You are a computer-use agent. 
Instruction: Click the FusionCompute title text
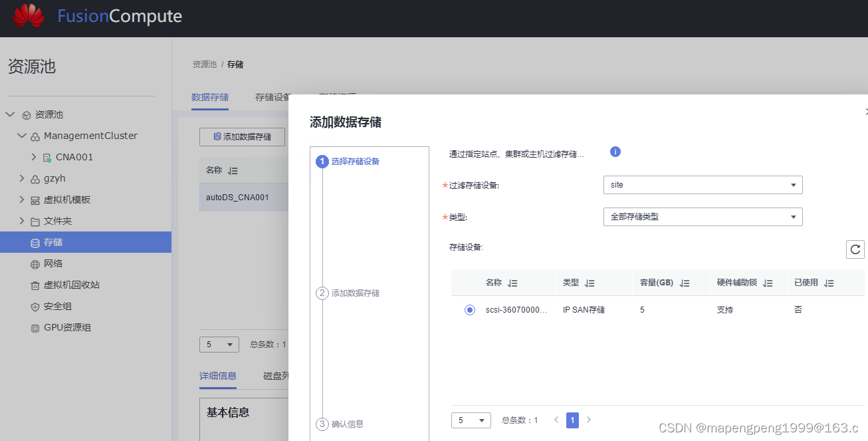point(120,17)
